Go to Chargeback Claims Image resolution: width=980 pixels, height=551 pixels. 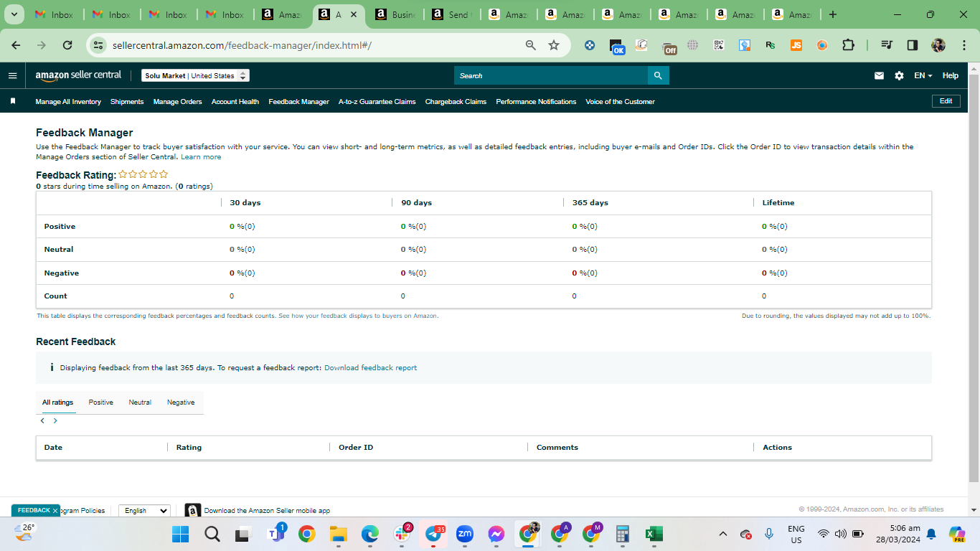click(456, 101)
